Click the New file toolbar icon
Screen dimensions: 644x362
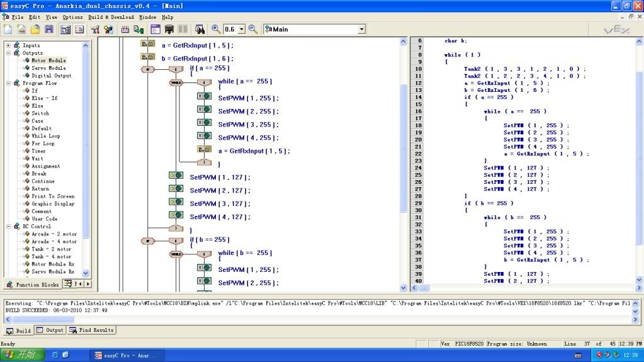click(8, 29)
